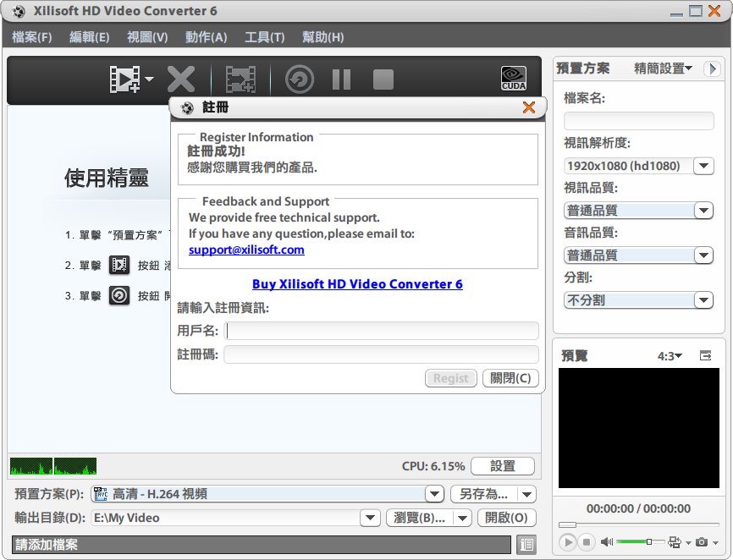Viewport: 733px width, 560px height.
Task: Open the snapshot camera dropdown arrow
Action: (715, 543)
